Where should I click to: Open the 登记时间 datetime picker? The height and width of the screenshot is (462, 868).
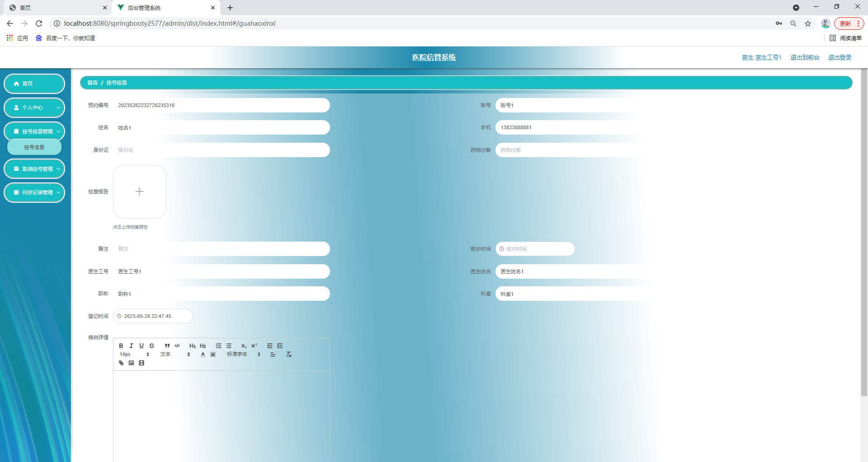[153, 316]
